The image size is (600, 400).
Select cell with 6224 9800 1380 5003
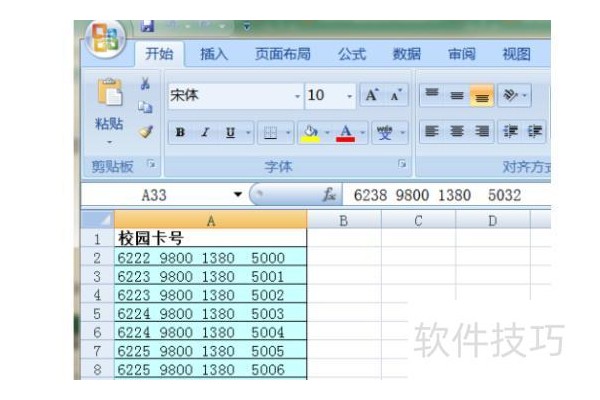click(x=210, y=313)
